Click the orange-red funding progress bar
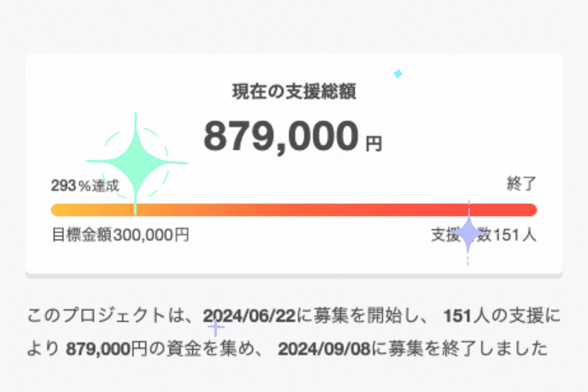Image resolution: width=588 pixels, height=392 pixels. coord(294,210)
